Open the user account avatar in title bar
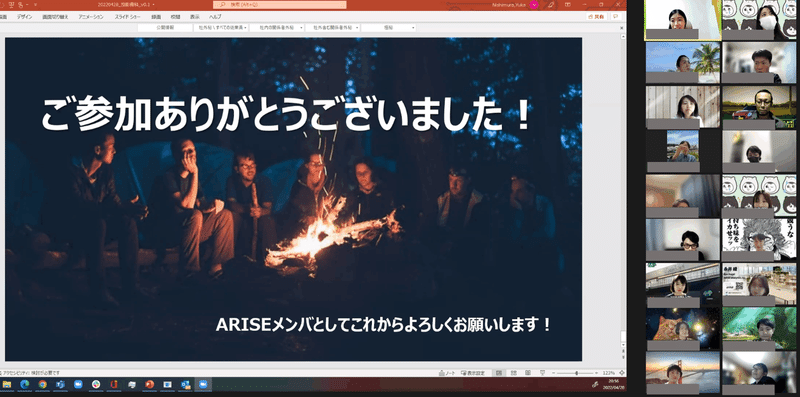The width and height of the screenshot is (800, 397). pos(534,5)
